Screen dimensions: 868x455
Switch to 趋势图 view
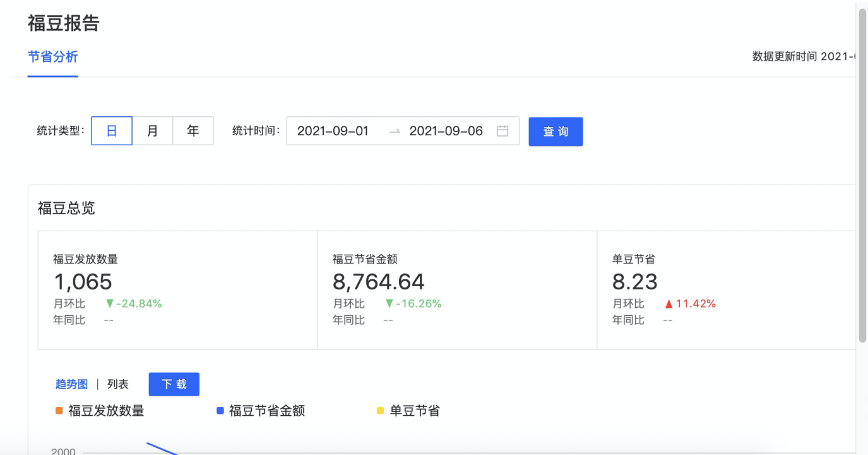coord(72,384)
